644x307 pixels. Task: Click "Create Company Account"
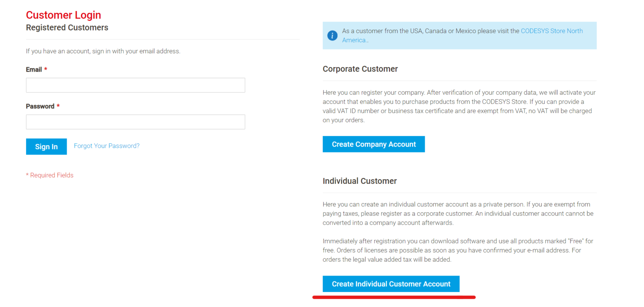[x=374, y=144]
